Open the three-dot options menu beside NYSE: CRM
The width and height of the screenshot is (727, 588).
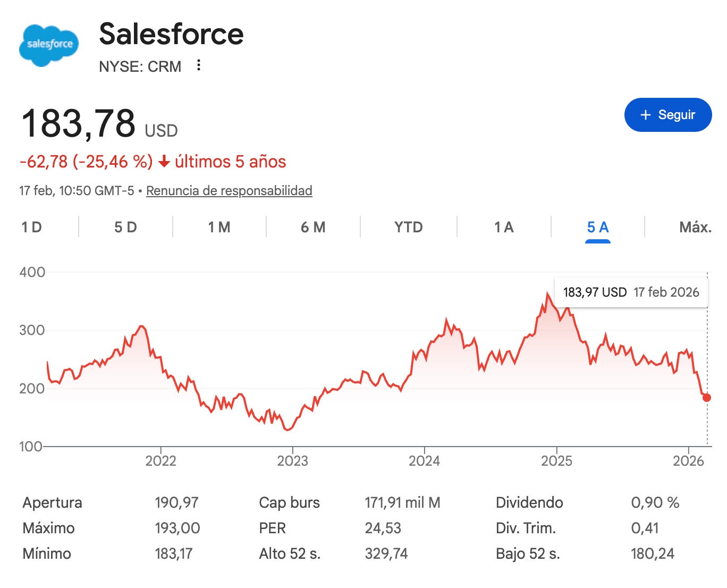coord(198,65)
